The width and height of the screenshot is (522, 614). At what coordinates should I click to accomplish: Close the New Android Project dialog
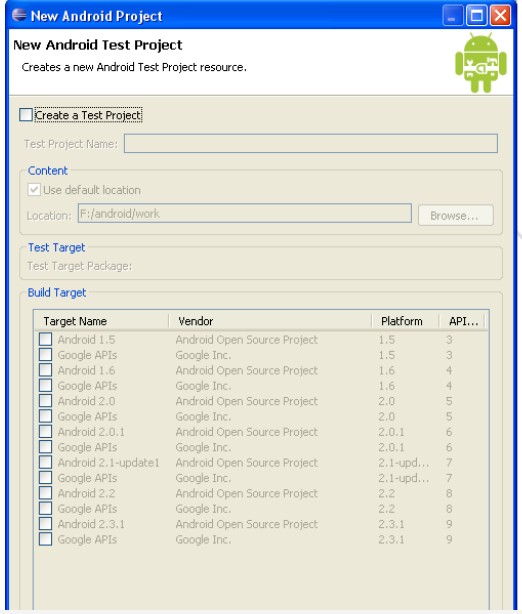click(x=500, y=16)
